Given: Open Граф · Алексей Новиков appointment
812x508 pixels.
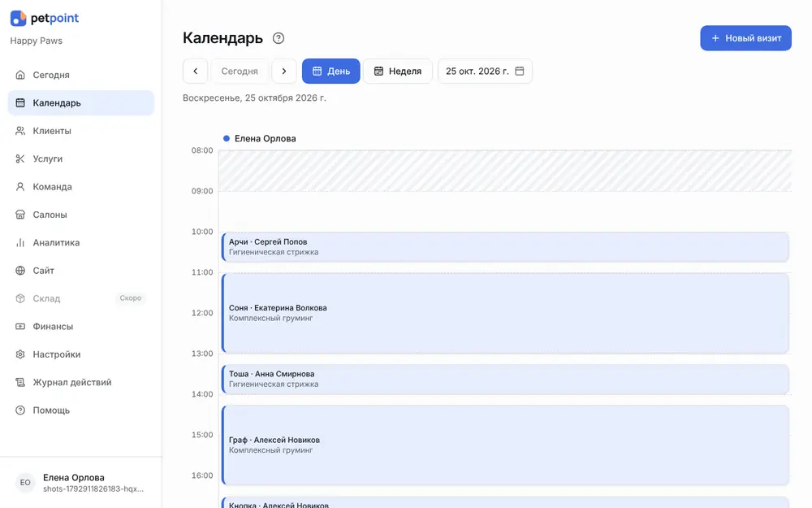Looking at the screenshot, I should point(505,445).
